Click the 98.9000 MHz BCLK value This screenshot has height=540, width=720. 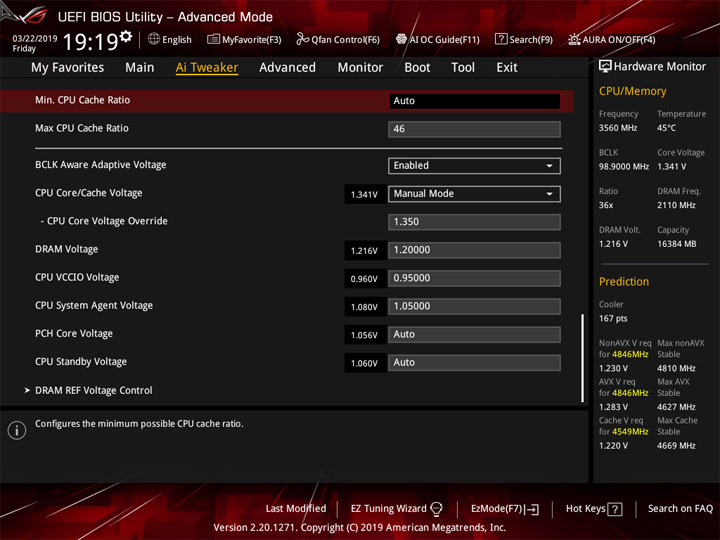(624, 167)
